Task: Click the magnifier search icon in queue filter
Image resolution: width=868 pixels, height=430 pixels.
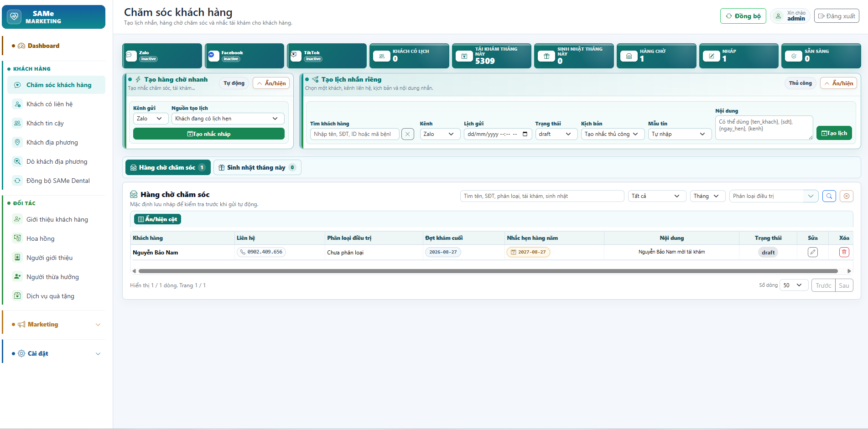Action: click(x=829, y=196)
